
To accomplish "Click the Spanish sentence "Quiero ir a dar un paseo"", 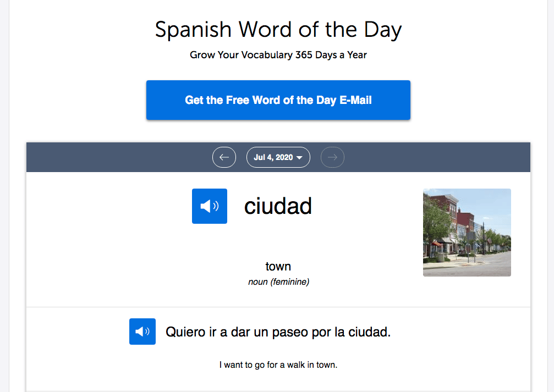I will click(x=278, y=332).
